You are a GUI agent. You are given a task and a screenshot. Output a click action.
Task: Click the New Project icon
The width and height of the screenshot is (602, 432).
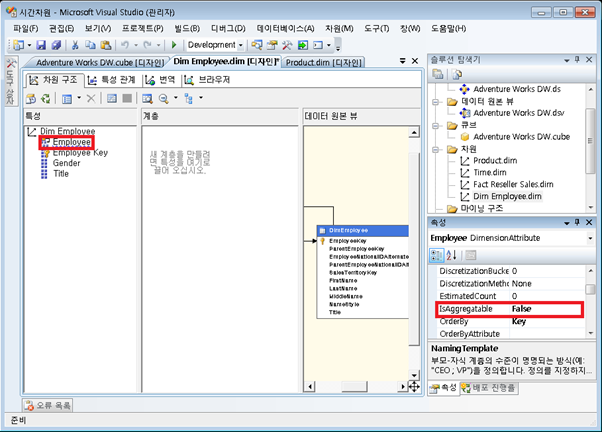18,45
